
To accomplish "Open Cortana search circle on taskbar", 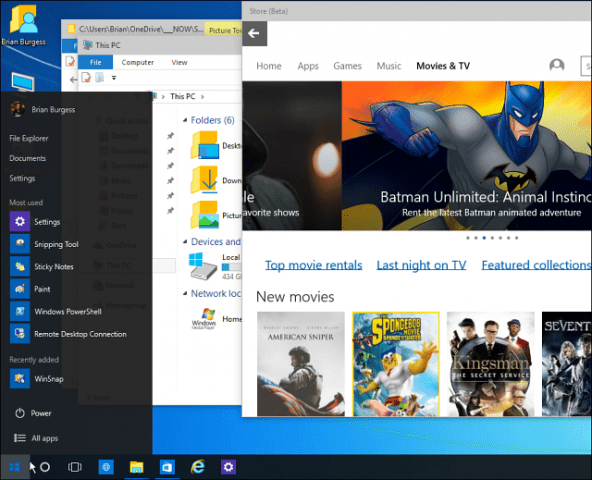I will (45, 467).
